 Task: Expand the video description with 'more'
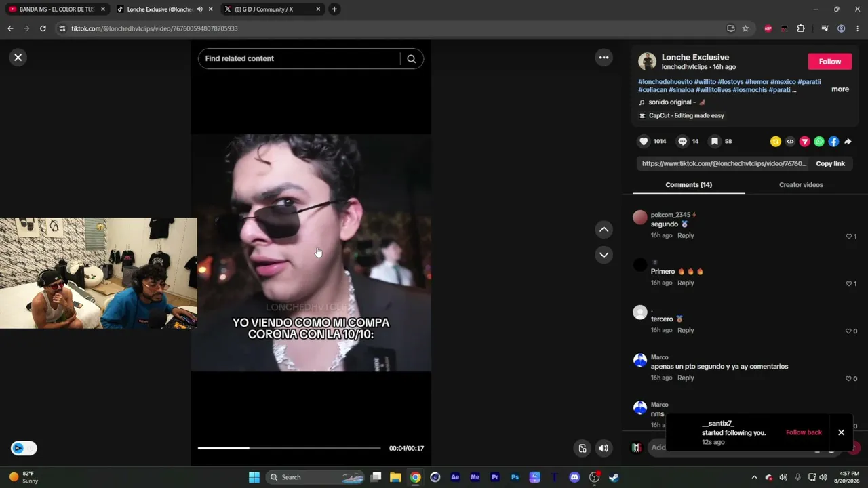tap(840, 89)
